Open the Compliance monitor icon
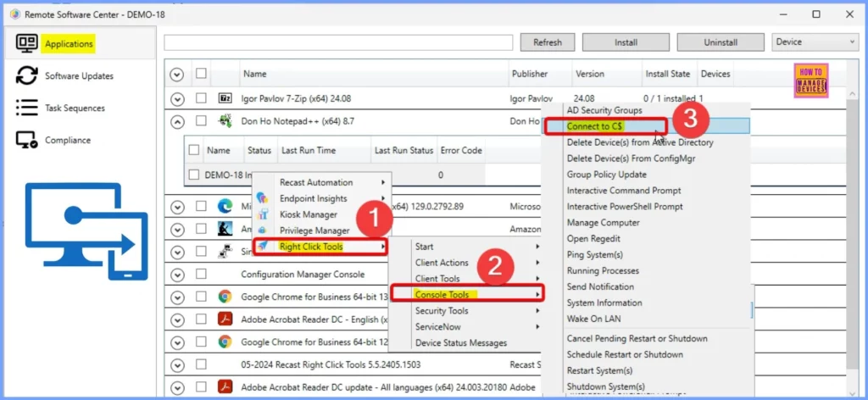Screen dimensions: 868x400 [26, 140]
